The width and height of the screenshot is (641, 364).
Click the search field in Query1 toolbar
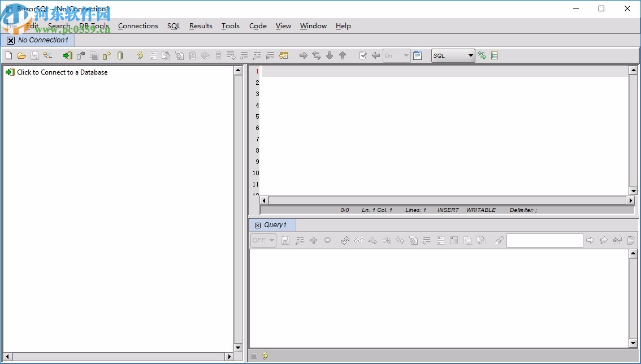coord(544,240)
